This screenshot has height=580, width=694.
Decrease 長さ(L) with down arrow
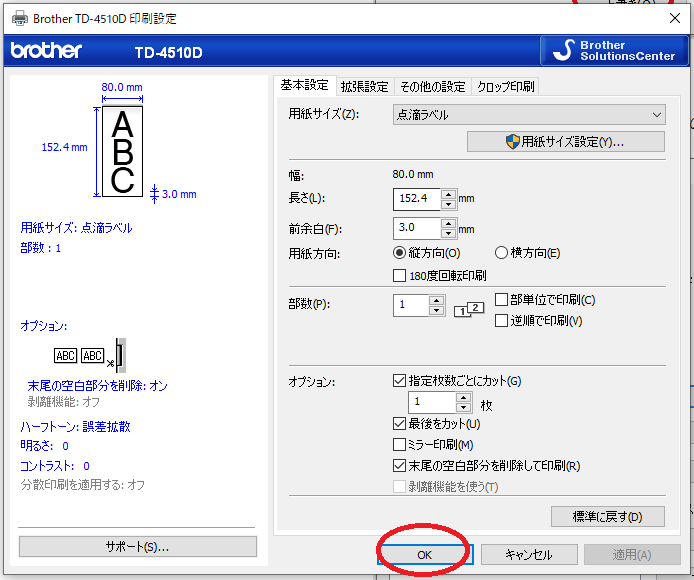pyautogui.click(x=448, y=204)
